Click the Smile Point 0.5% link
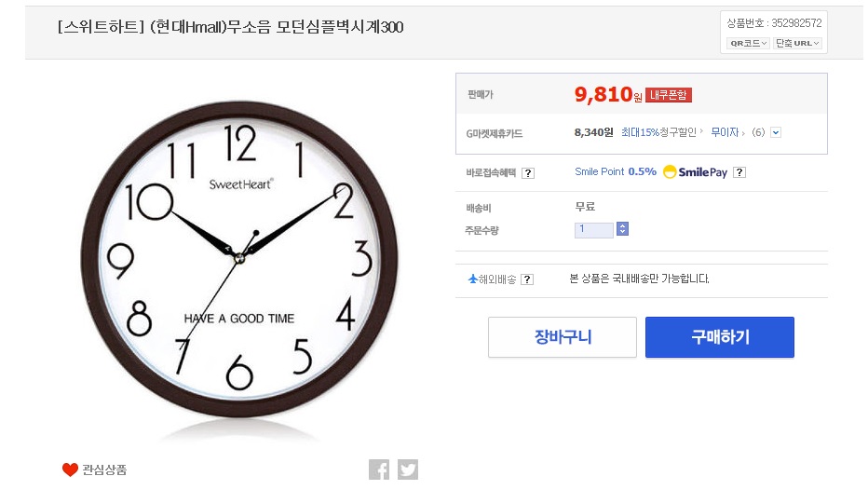The height and width of the screenshot is (490, 868). pyautogui.click(x=616, y=171)
